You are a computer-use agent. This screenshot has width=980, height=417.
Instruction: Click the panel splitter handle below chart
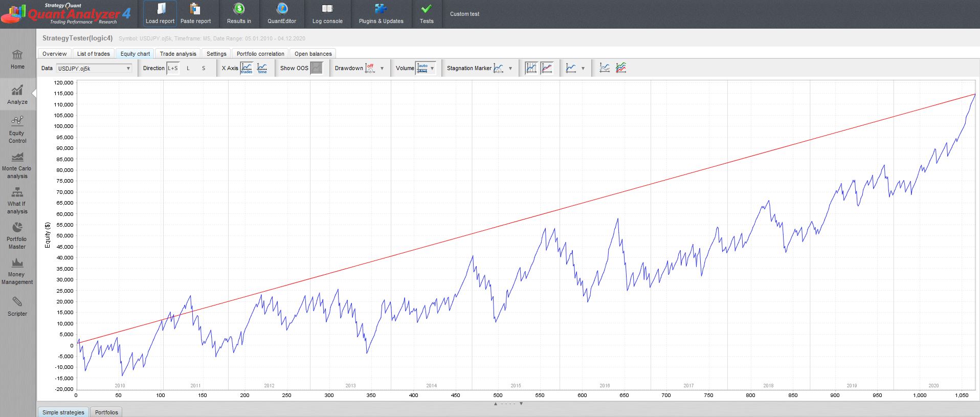pos(508,404)
